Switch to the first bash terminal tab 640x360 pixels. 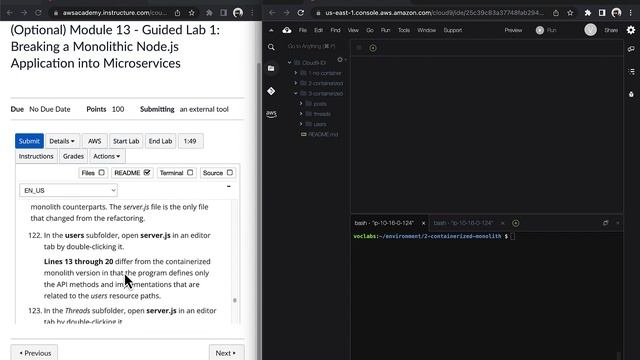pyautogui.click(x=384, y=223)
